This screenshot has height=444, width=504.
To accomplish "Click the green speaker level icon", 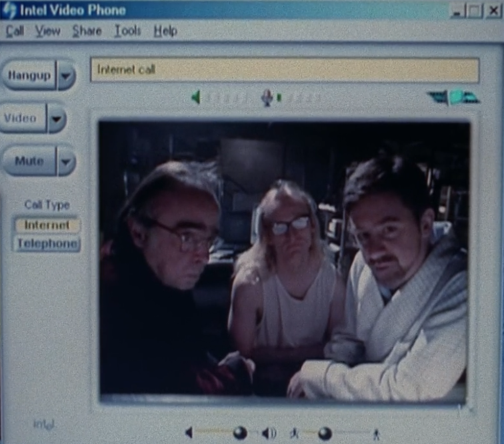I will pos(196,97).
